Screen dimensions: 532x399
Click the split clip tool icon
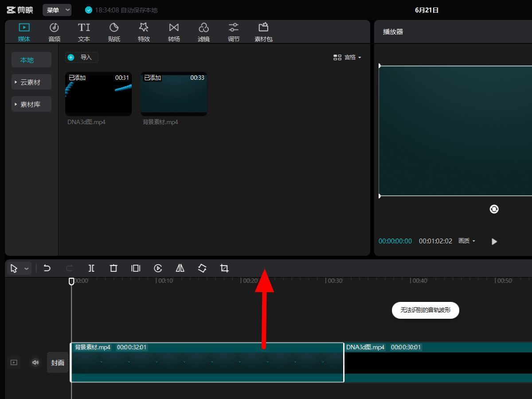coord(91,268)
